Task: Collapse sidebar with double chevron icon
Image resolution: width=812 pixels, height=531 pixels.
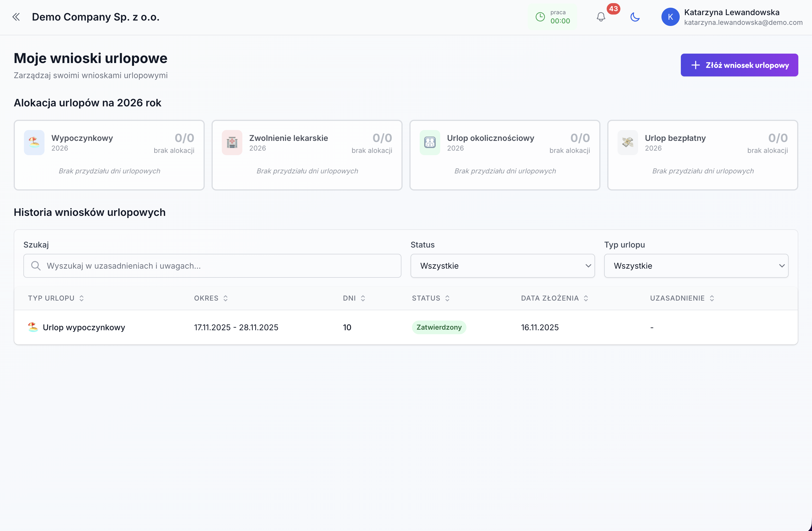Action: 16,17
